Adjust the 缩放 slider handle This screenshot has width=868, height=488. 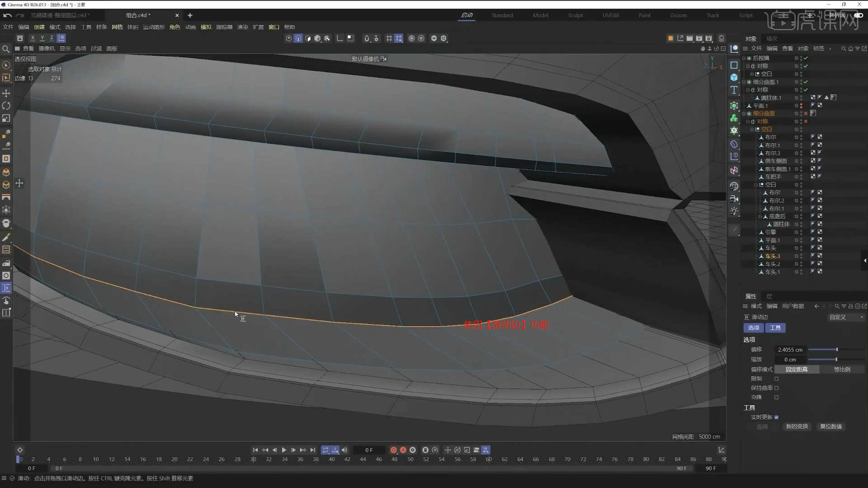point(836,360)
